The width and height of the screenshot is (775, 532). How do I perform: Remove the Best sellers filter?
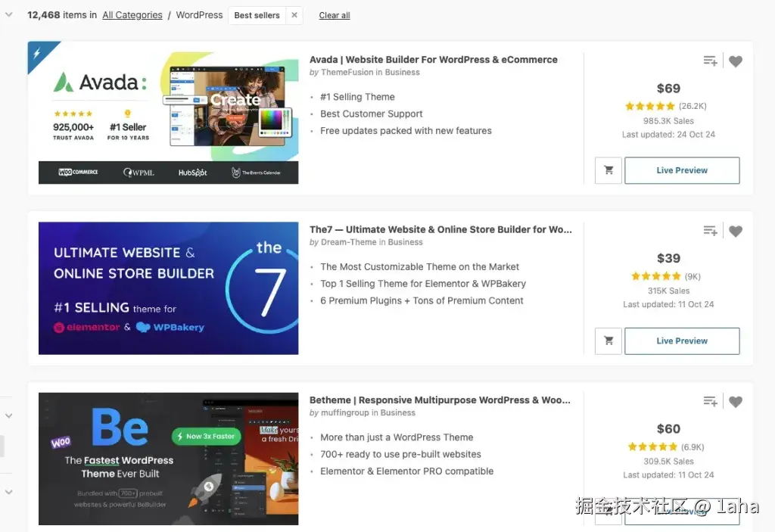coord(294,15)
